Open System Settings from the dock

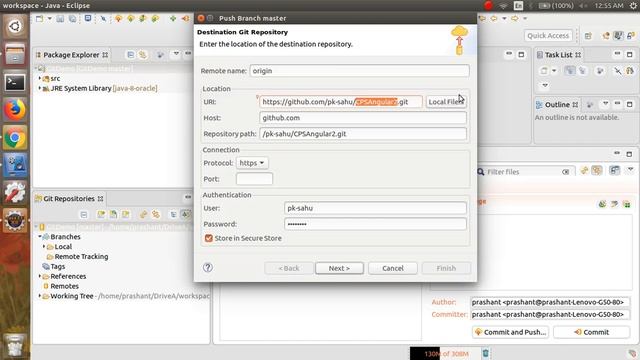click(15, 193)
